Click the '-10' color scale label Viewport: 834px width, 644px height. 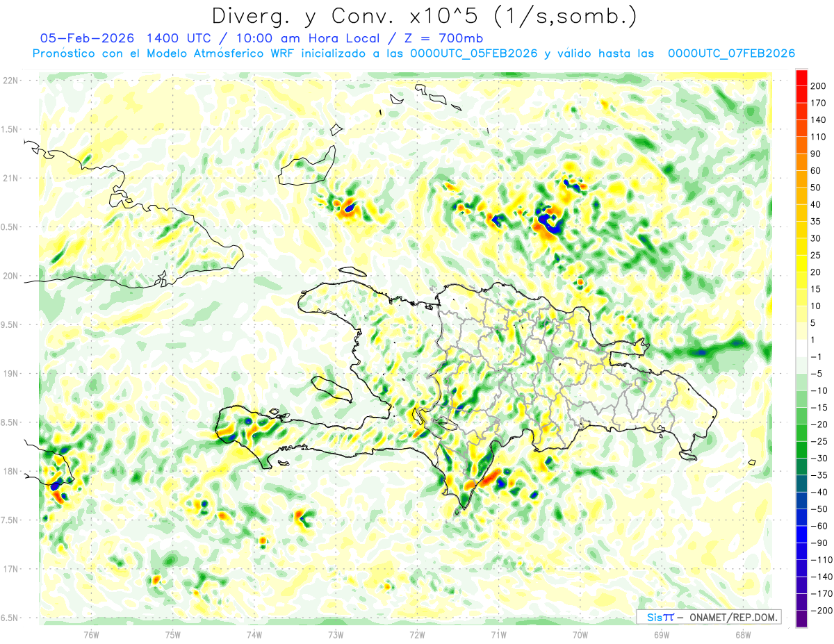coord(819,390)
